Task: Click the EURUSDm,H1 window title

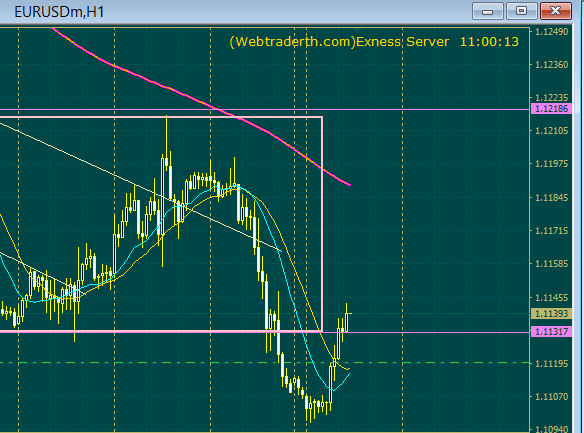Action: click(x=59, y=12)
